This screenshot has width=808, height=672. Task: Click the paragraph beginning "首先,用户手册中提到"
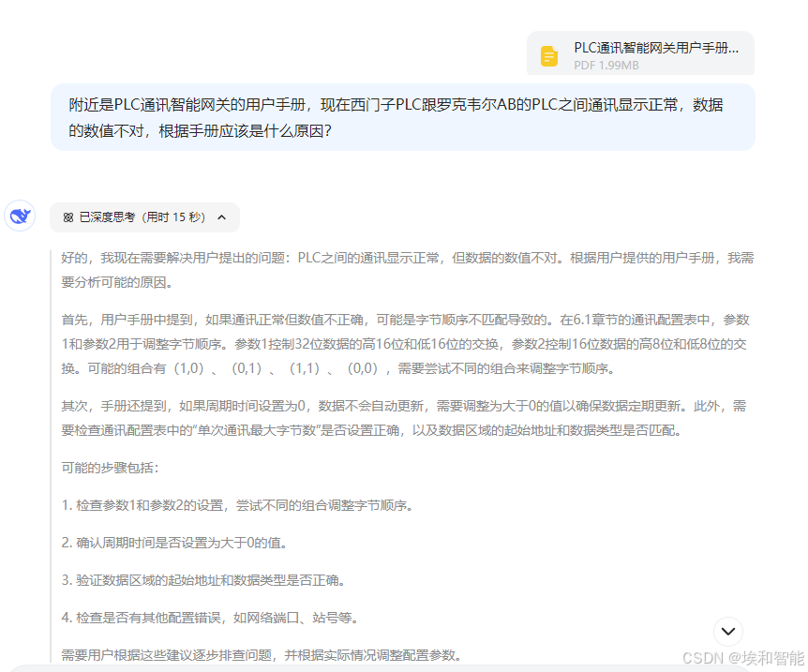pos(405,344)
